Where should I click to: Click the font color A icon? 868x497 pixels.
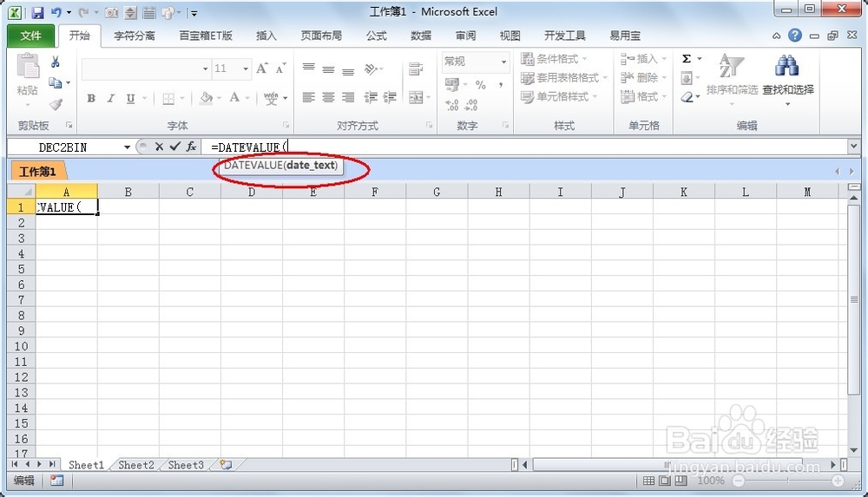234,98
